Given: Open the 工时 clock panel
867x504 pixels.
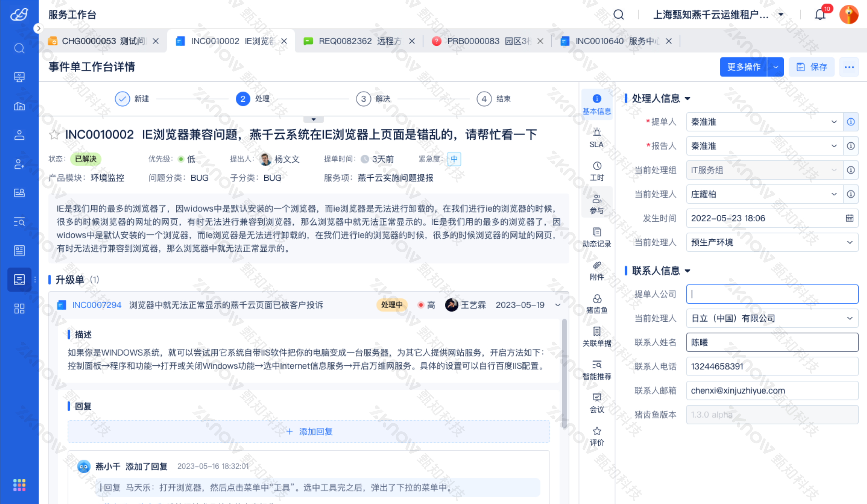Looking at the screenshot, I should click(x=597, y=171).
